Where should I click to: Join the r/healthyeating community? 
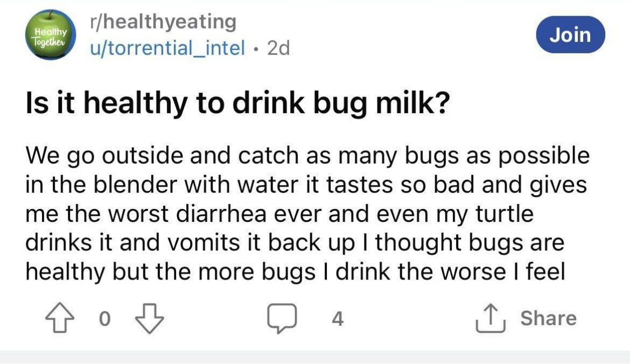571,35
